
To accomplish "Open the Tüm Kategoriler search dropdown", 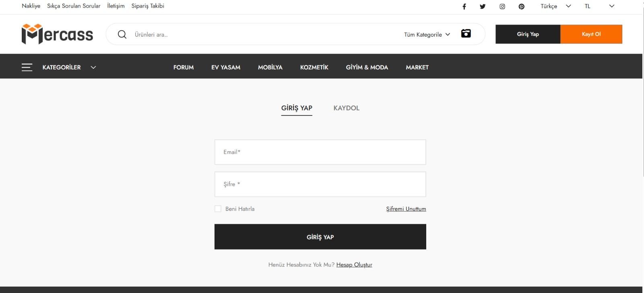I will click(x=427, y=35).
